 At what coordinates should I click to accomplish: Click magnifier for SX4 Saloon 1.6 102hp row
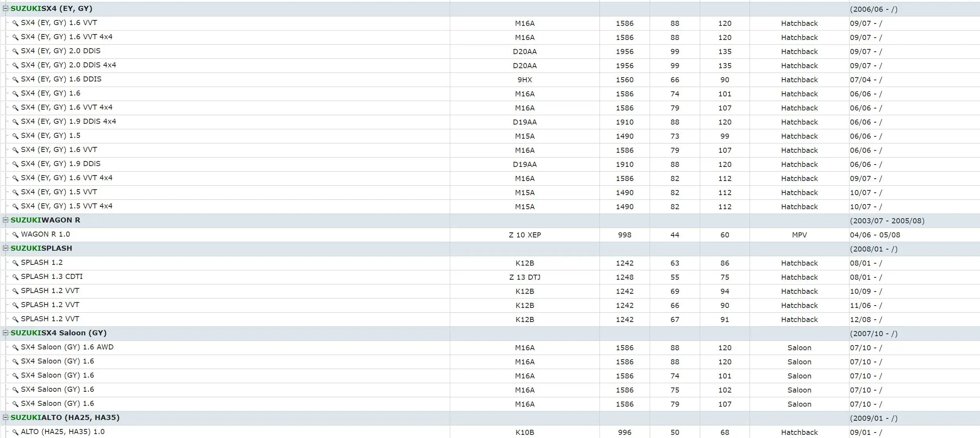click(x=15, y=390)
